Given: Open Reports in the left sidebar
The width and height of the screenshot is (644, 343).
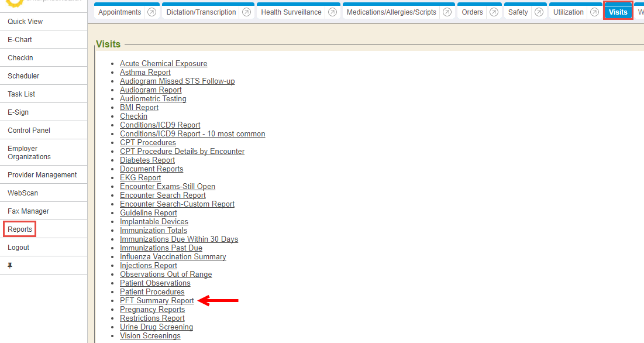Looking at the screenshot, I should [20, 229].
